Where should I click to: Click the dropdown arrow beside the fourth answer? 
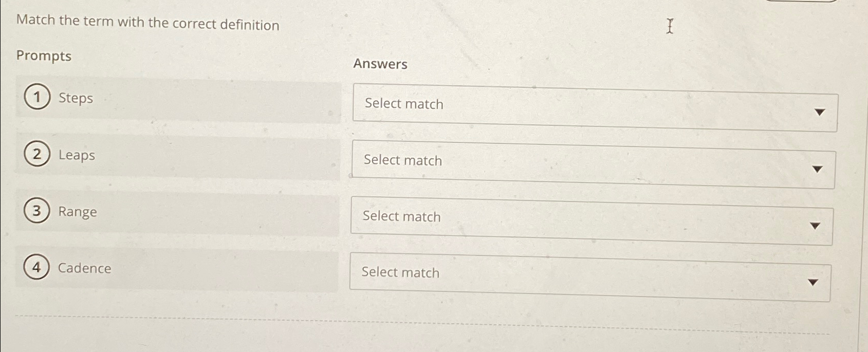click(814, 282)
